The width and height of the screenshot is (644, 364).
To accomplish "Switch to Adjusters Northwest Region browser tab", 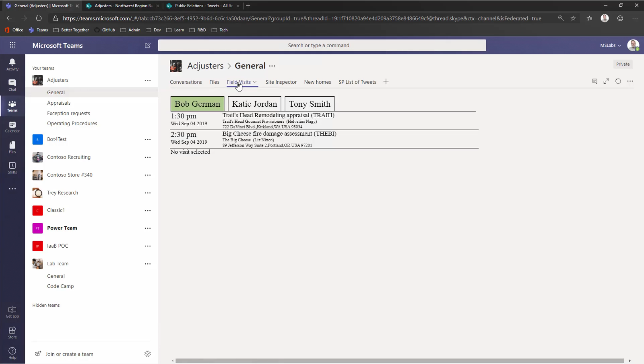I will coord(122,6).
